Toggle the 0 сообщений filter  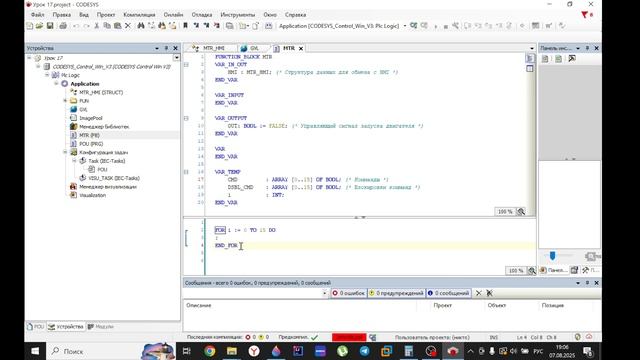[449, 293]
